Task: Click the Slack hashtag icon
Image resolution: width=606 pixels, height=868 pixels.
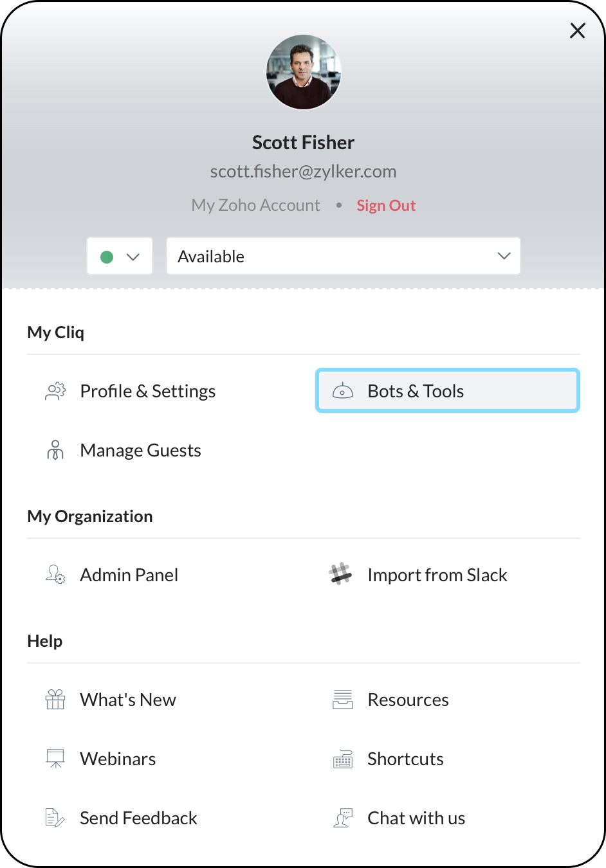Action: pyautogui.click(x=341, y=574)
